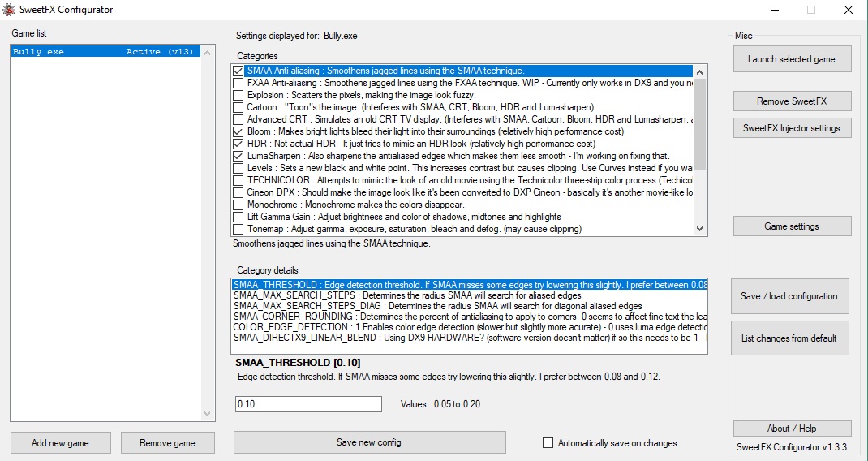Turn off the LumaSharpen checkbox
The width and height of the screenshot is (868, 461).
pyautogui.click(x=238, y=157)
